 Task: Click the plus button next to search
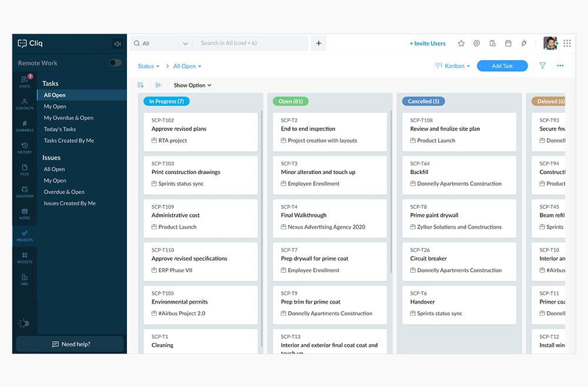319,43
